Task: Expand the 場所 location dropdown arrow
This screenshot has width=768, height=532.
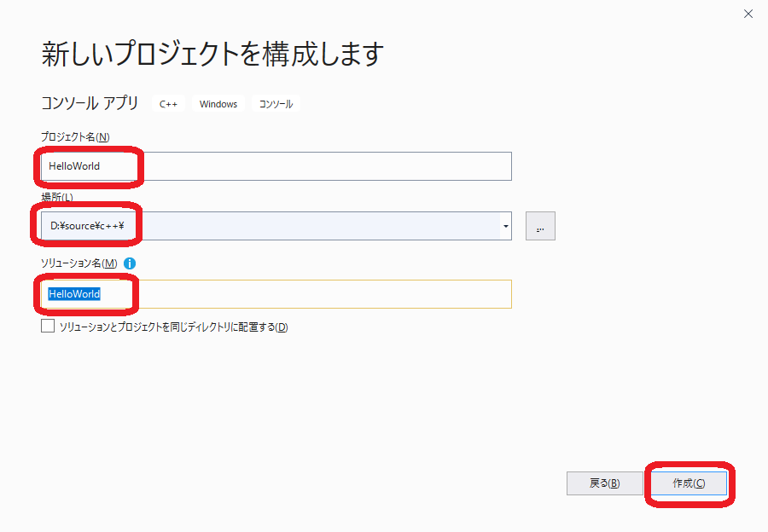Action: (x=505, y=226)
